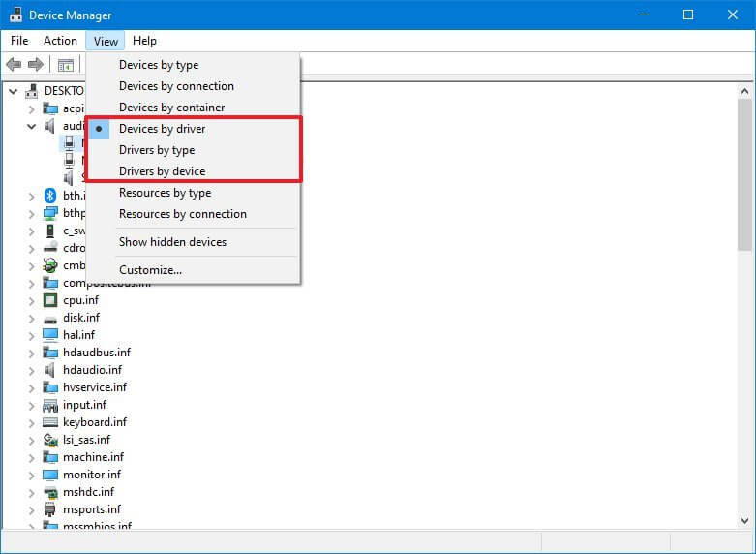Image resolution: width=756 pixels, height=554 pixels.
Task: Click the show/hide console tree toolbar icon
Action: 66,65
